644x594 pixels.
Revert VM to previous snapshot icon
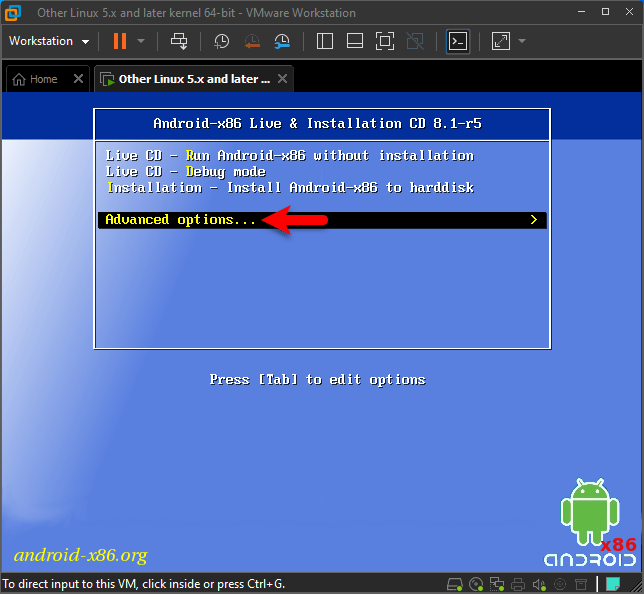click(x=252, y=41)
